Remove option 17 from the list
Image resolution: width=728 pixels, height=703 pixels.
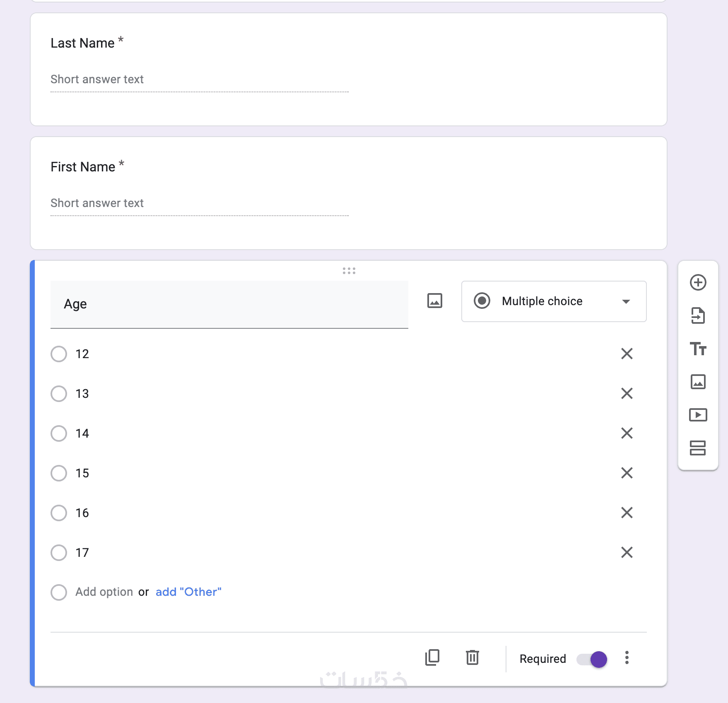pos(627,552)
